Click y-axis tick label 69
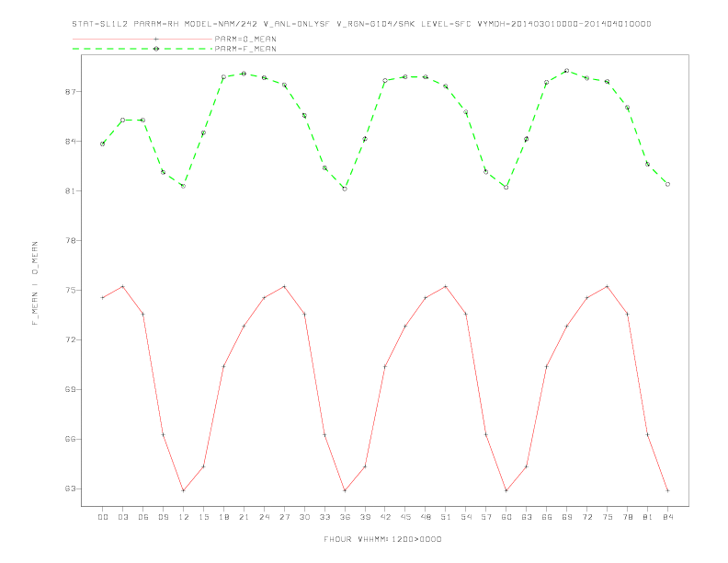728x563 pixels. (x=70, y=389)
